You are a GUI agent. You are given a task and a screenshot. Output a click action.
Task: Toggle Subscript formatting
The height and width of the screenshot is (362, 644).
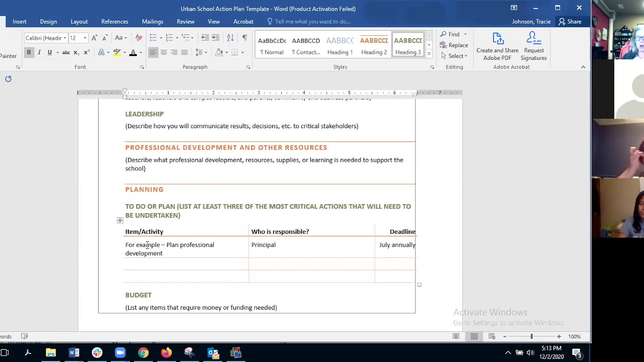(76, 52)
